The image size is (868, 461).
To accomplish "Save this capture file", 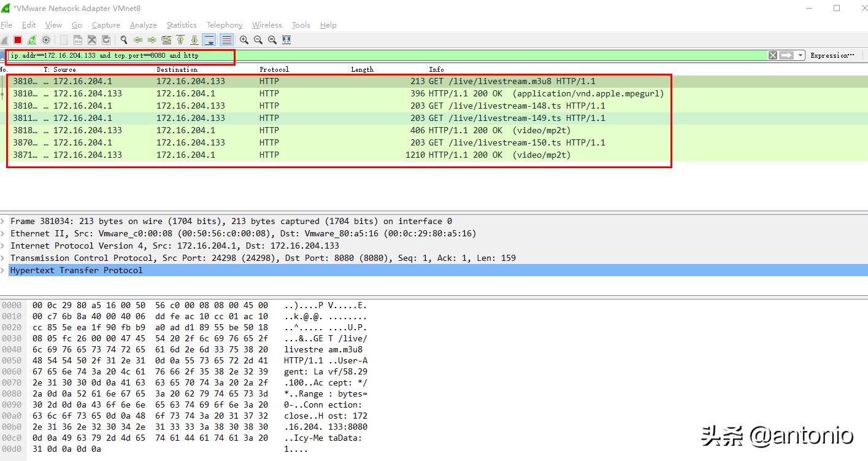I will point(78,40).
